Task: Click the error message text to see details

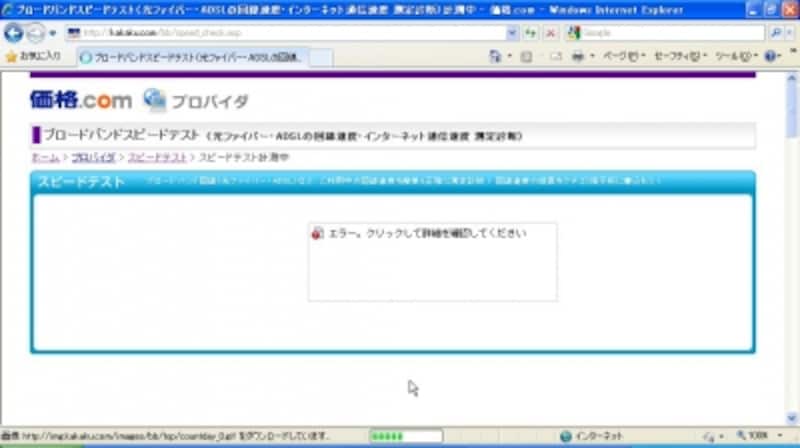Action: tap(428, 233)
